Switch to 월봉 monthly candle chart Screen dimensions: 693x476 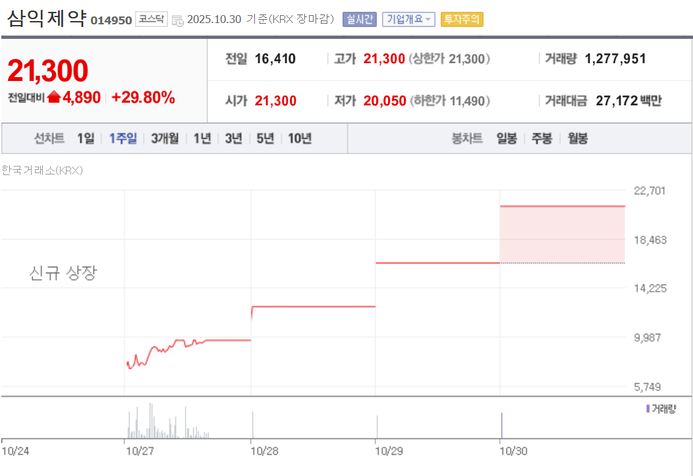pos(578,139)
